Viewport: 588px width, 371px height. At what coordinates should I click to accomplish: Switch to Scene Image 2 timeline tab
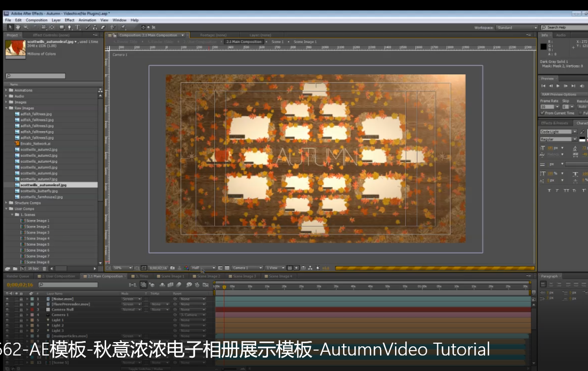coord(209,276)
